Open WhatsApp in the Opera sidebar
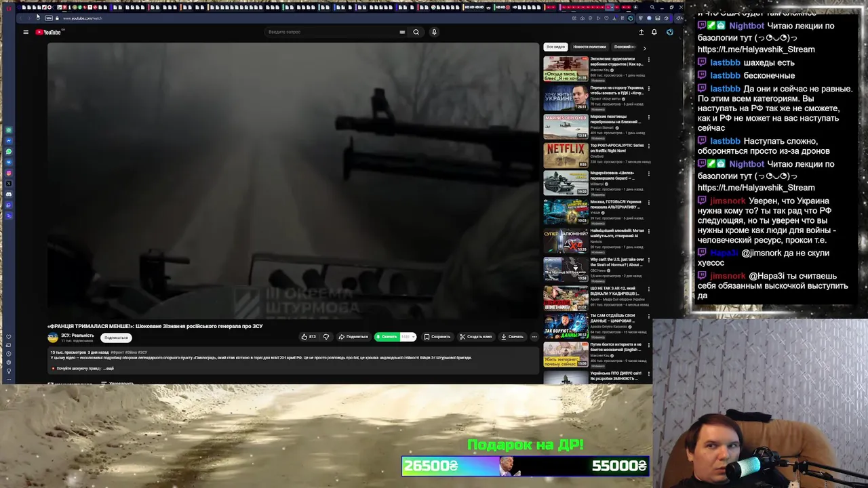The height and width of the screenshot is (488, 868). tap(9, 151)
